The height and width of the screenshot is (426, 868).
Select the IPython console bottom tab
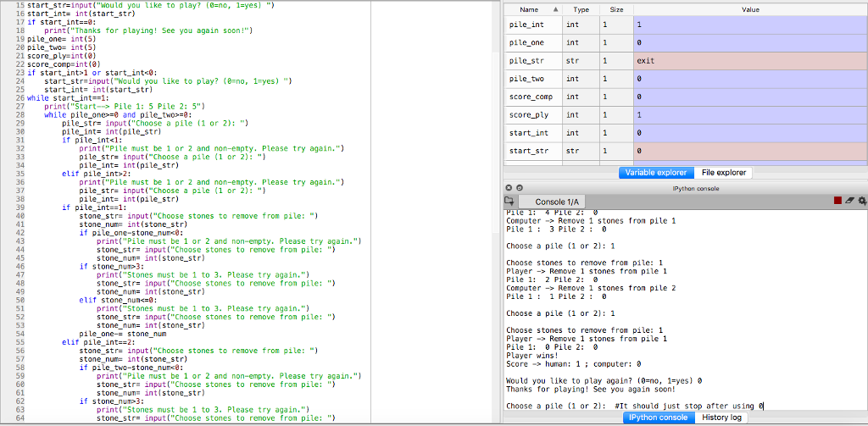point(659,418)
